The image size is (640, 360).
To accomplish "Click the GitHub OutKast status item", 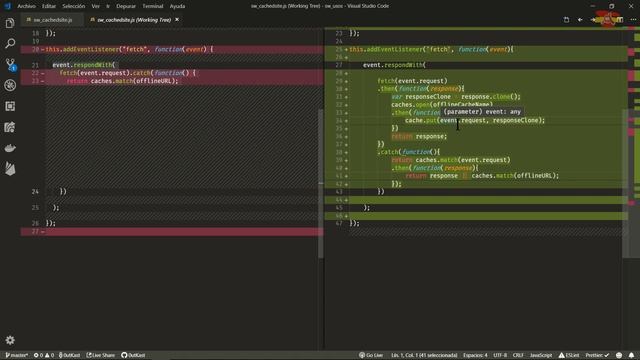I will [133, 355].
